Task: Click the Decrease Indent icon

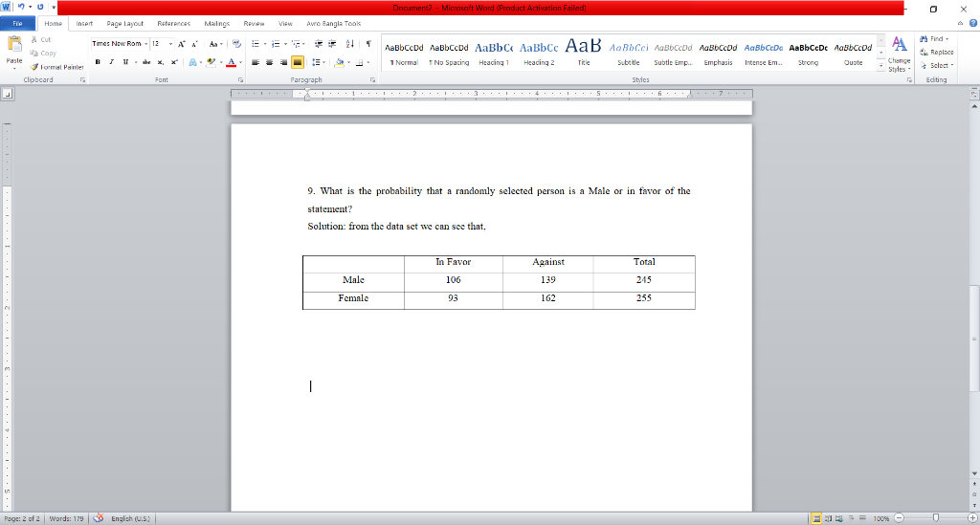Action: click(x=318, y=44)
